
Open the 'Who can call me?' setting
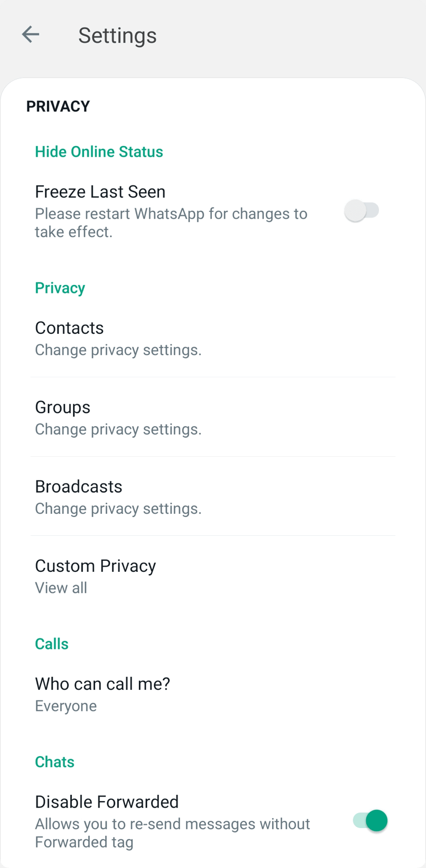coord(102,684)
